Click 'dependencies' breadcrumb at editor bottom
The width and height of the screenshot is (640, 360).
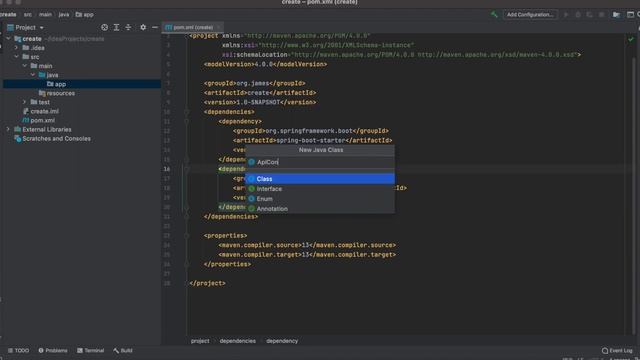[x=238, y=341]
